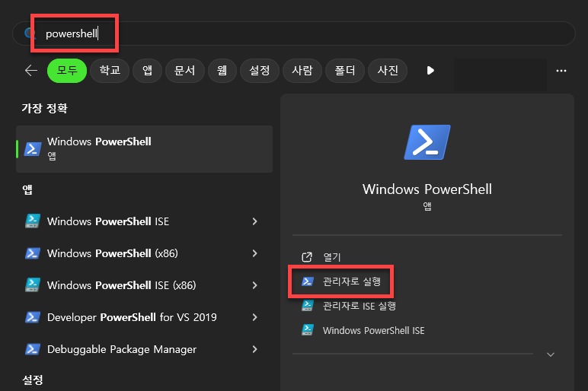Click Windows PowerShell title in preview pane
The width and height of the screenshot is (588, 391).
click(x=427, y=189)
